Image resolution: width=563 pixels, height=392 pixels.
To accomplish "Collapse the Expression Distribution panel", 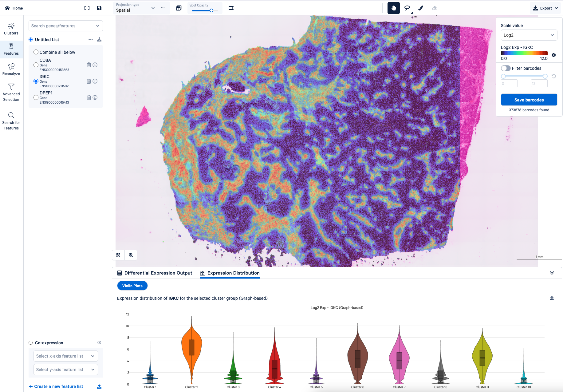I will tap(552, 273).
